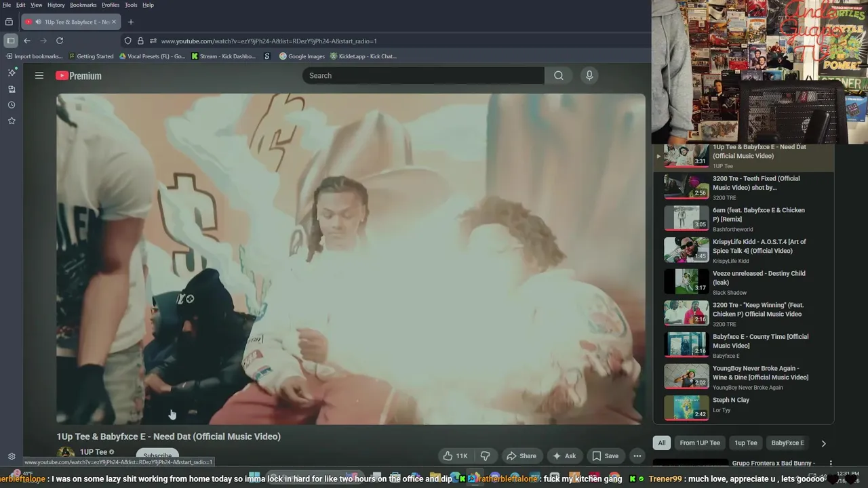868x488 pixels.
Task: Reload the page
Action: pyautogui.click(x=60, y=41)
